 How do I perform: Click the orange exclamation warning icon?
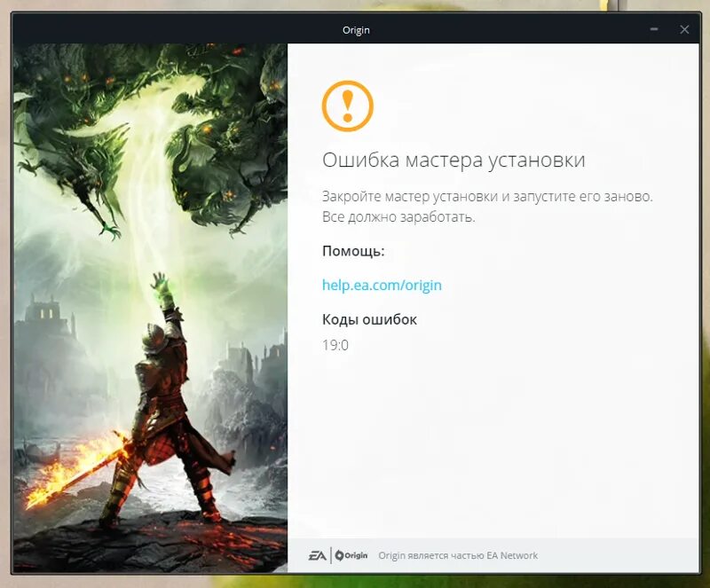click(x=347, y=106)
